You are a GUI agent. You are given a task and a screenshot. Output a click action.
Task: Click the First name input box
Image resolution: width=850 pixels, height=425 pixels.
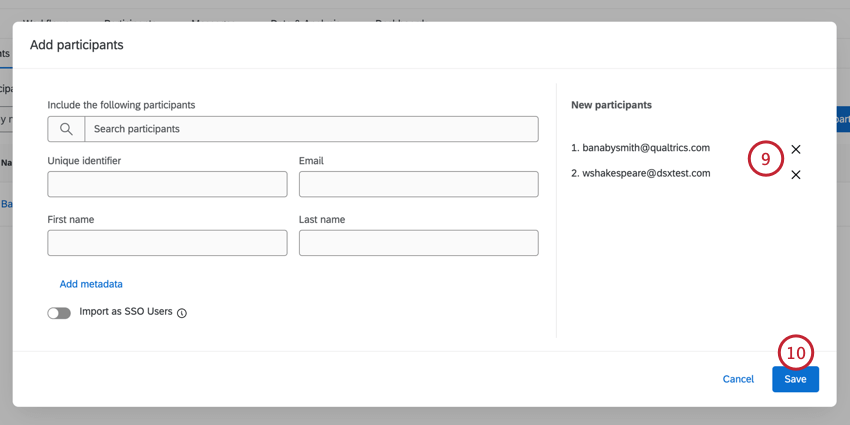(x=167, y=243)
